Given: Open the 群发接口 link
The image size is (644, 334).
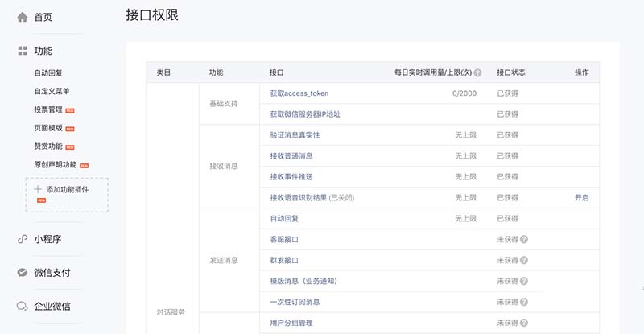Looking at the screenshot, I should [x=284, y=261].
